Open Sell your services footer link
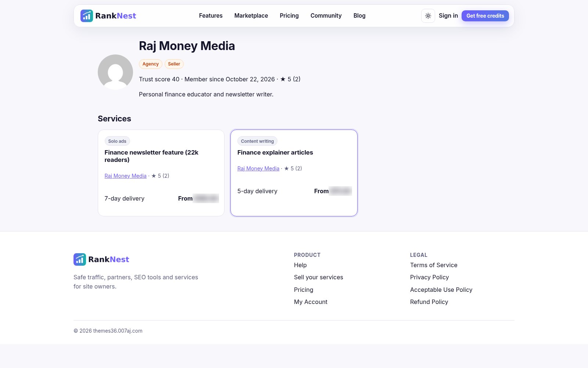Screen dimensions: 588x368 tap(319, 277)
